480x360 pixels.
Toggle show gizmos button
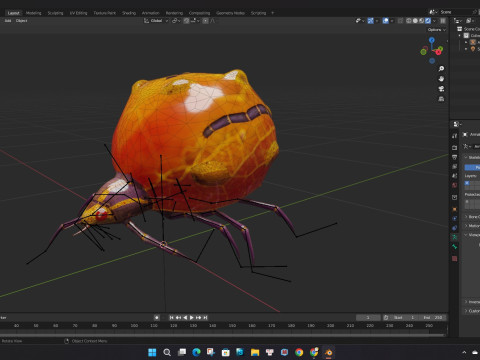click(370, 21)
